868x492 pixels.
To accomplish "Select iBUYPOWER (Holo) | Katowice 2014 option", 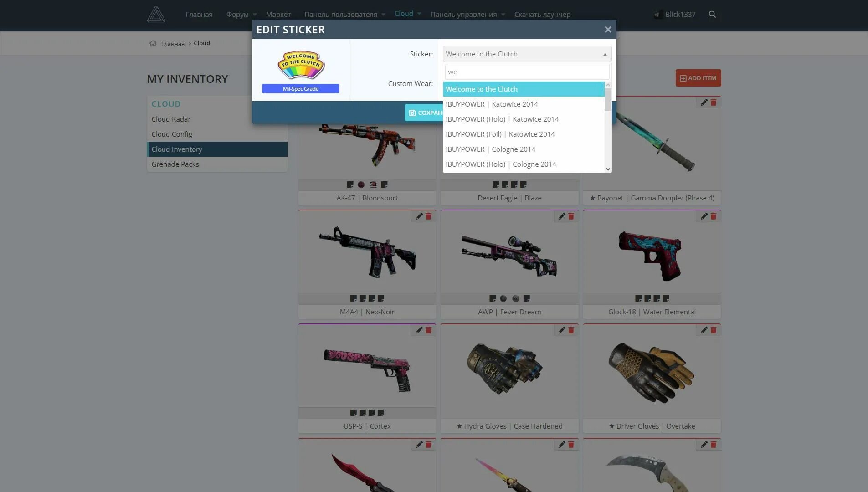I will [524, 119].
